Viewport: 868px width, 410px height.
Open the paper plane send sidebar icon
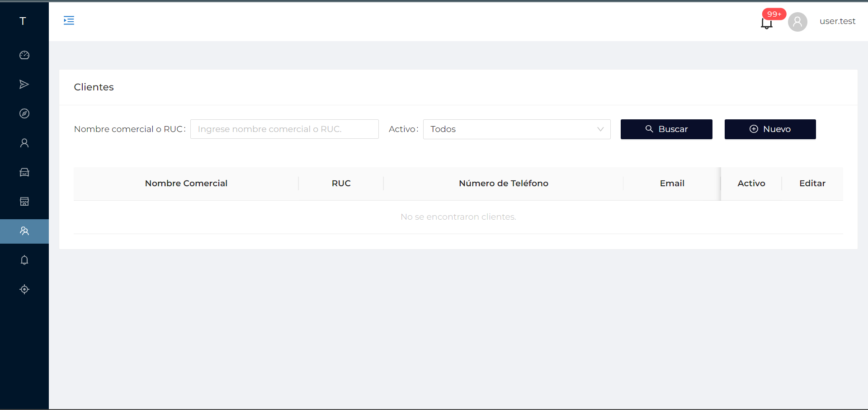pos(24,85)
